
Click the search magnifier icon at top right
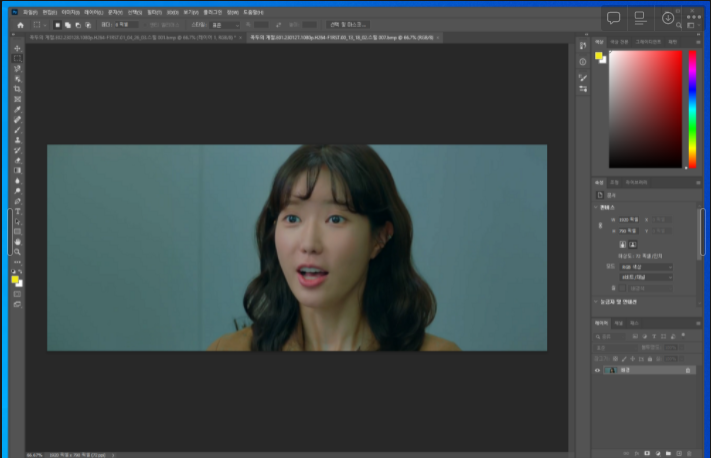[x=679, y=25]
